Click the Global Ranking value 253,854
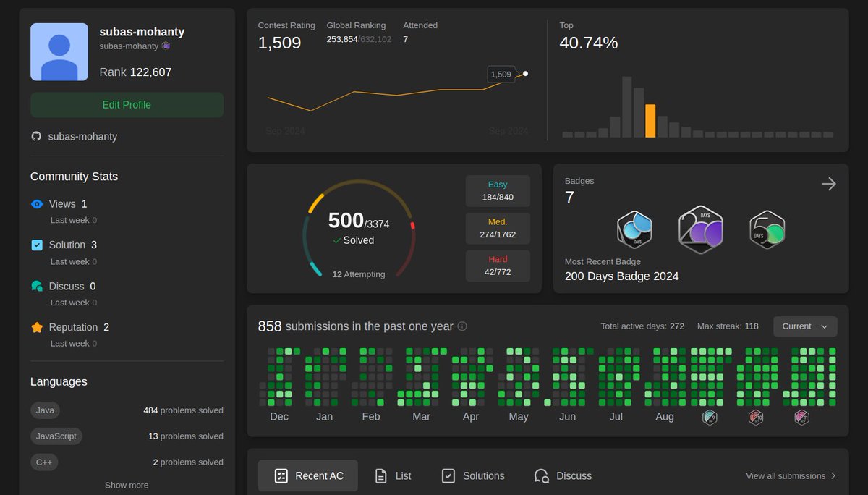 [342, 39]
